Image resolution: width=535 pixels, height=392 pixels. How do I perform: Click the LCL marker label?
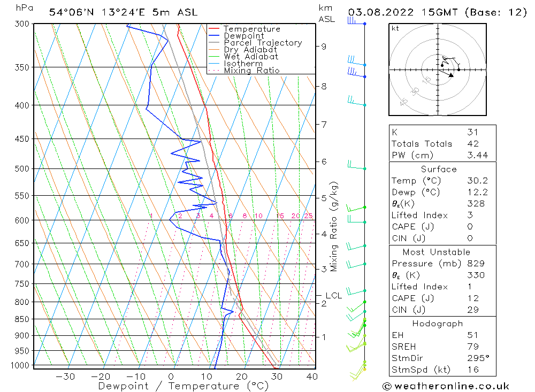[333, 295]
